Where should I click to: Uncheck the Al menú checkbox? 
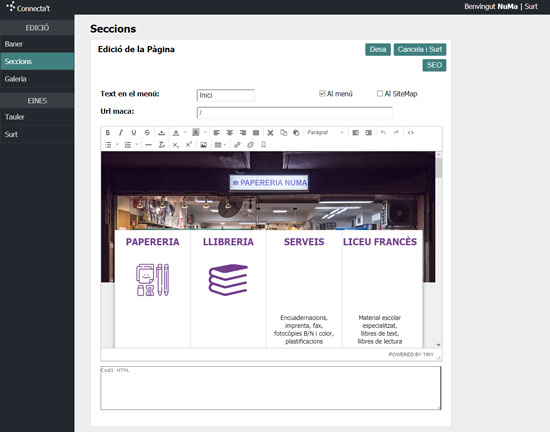click(x=322, y=93)
